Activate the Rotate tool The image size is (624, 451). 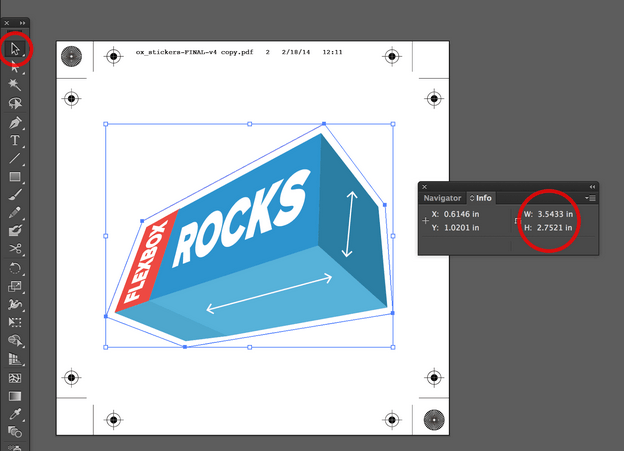point(15,268)
